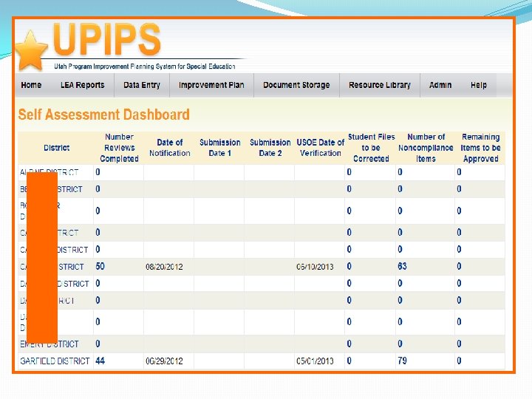Click the Submission Date 2 column header
Screen dimensions: 532x399
pyautogui.click(x=270, y=148)
